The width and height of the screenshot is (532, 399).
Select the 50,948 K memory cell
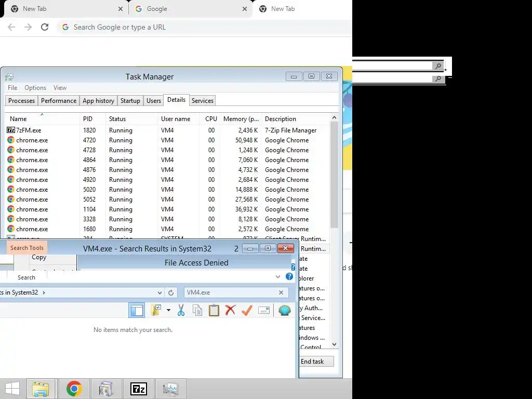point(246,140)
